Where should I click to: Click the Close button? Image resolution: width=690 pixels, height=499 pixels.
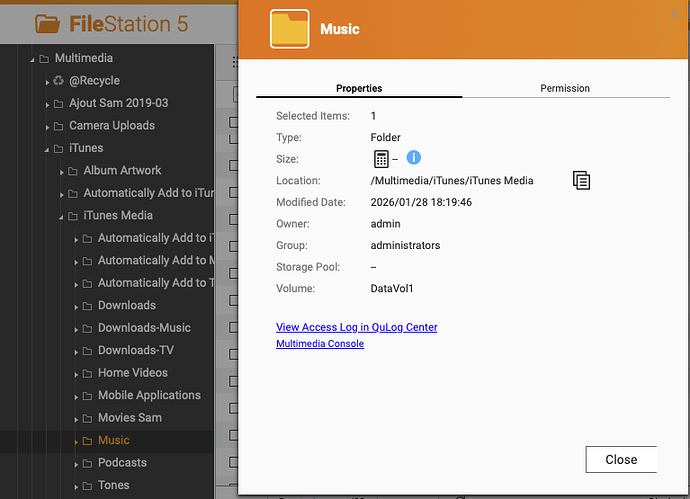(x=621, y=459)
